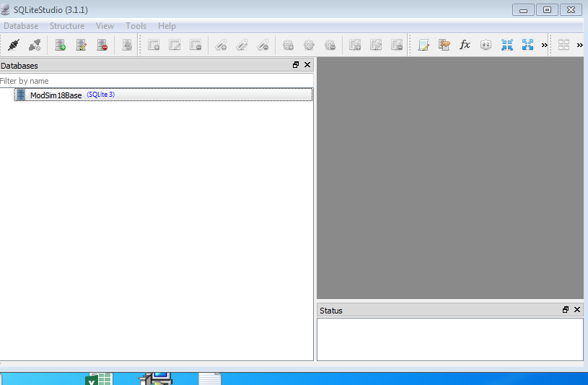Edit the index toolbar icon

[242, 45]
